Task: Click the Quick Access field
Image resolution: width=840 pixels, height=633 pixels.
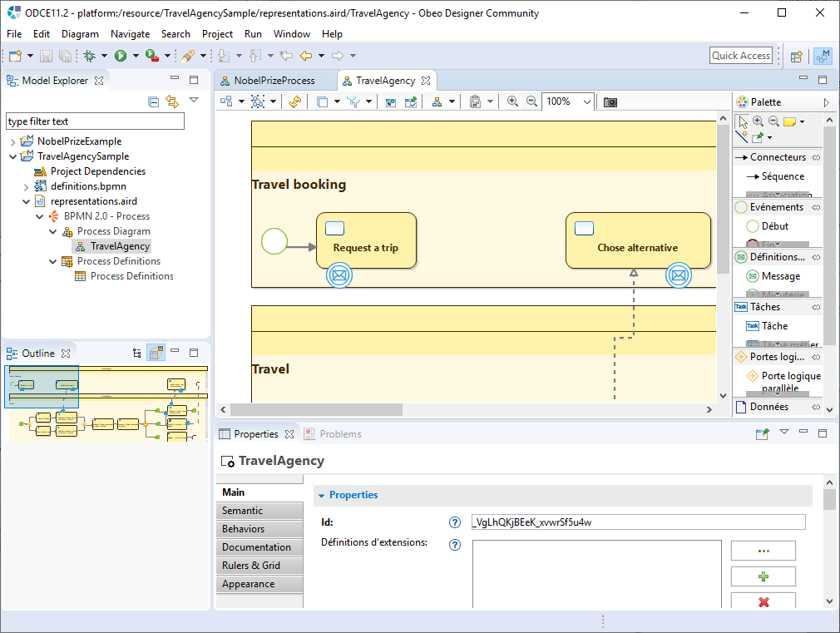Action: (x=741, y=56)
